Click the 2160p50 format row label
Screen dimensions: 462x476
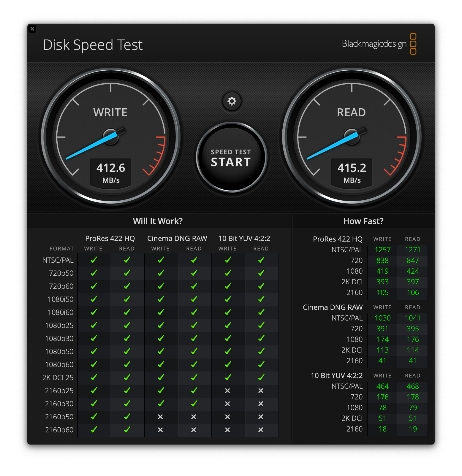pyautogui.click(x=59, y=417)
